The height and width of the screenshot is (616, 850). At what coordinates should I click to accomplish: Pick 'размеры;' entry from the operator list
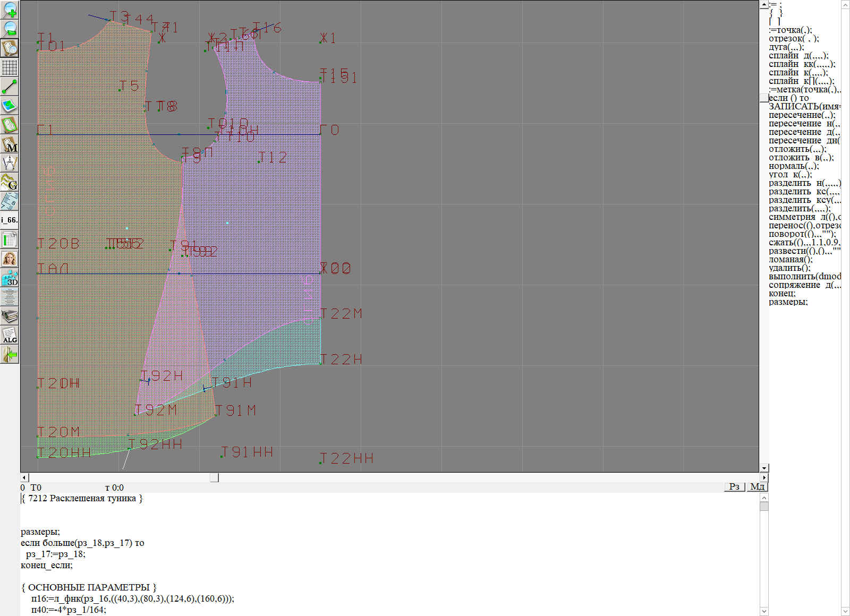coord(788,302)
